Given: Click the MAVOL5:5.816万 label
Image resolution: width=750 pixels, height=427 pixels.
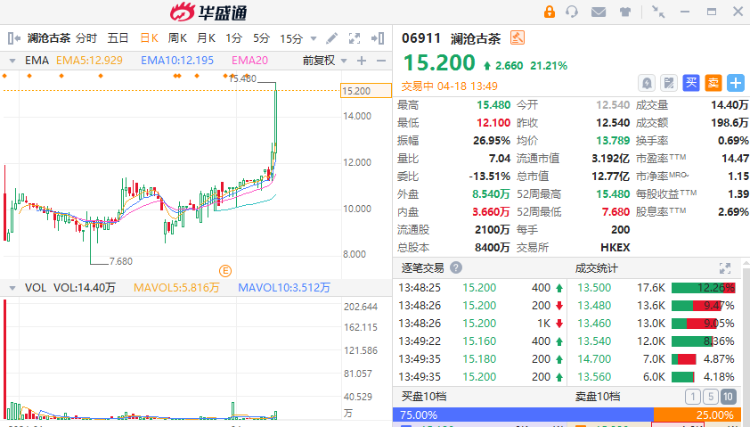Looking at the screenshot, I should click(x=176, y=288).
